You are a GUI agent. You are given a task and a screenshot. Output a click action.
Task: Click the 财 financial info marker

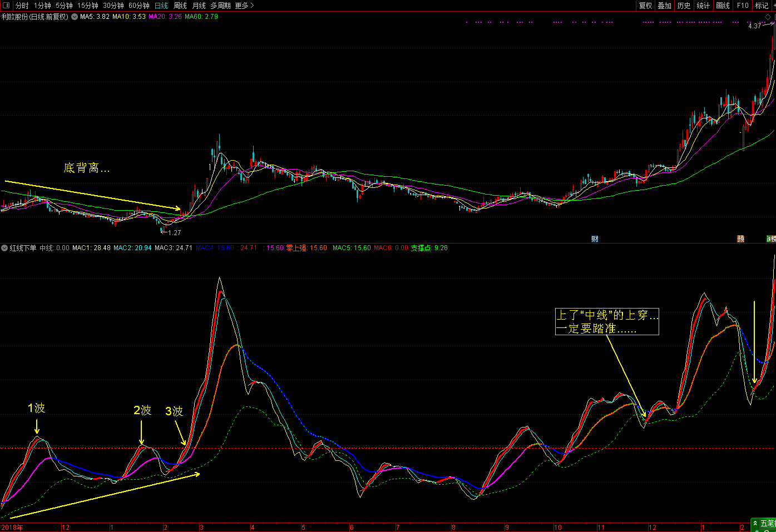(595, 238)
